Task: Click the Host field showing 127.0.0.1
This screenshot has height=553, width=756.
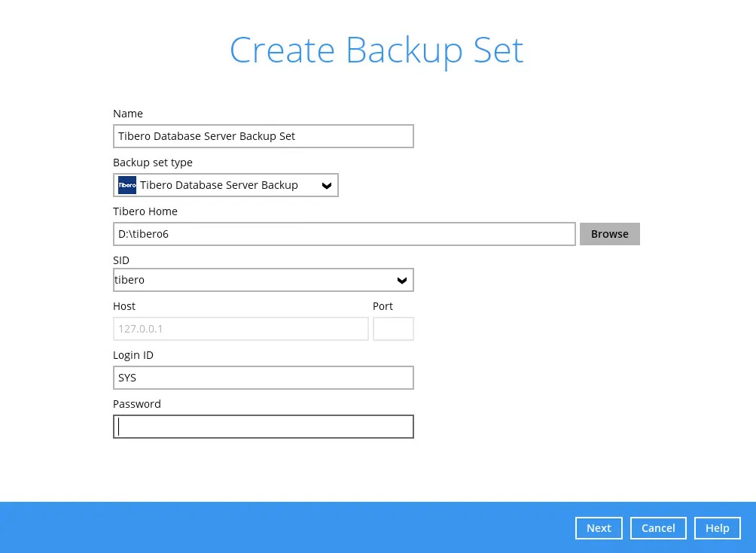Action: pos(240,329)
